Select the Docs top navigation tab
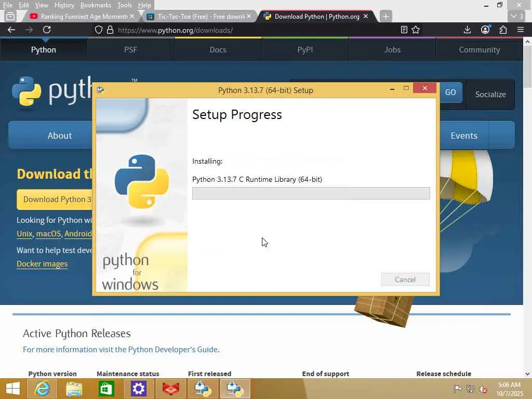Image resolution: width=532 pixels, height=399 pixels. [218, 49]
